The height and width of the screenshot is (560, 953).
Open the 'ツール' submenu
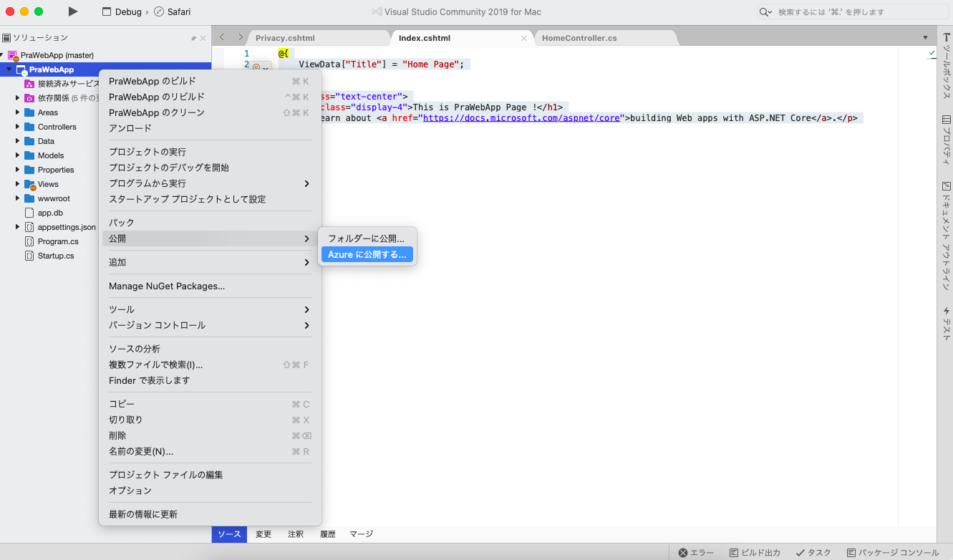point(210,309)
